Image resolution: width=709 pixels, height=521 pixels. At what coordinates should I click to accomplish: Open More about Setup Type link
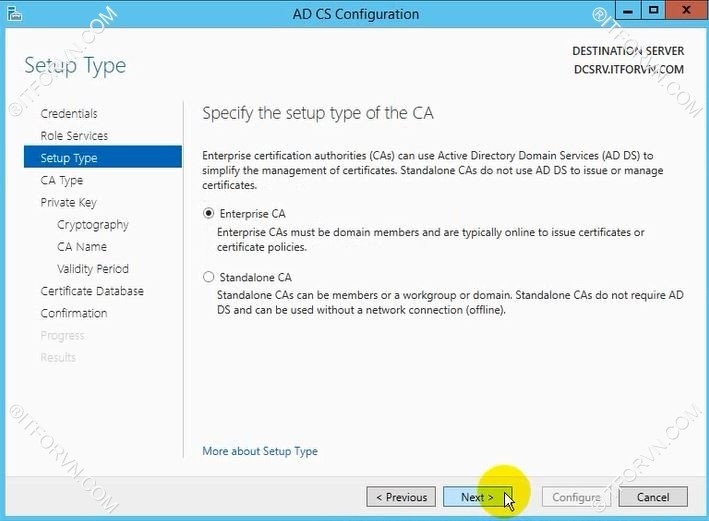click(x=260, y=451)
